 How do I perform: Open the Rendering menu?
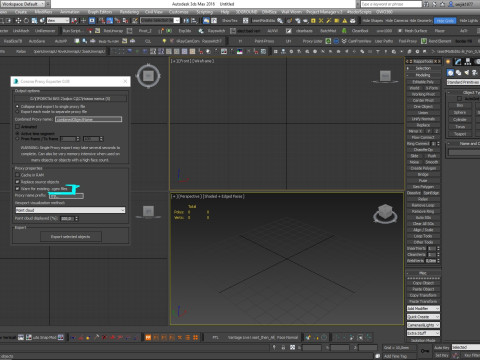tap(129, 12)
